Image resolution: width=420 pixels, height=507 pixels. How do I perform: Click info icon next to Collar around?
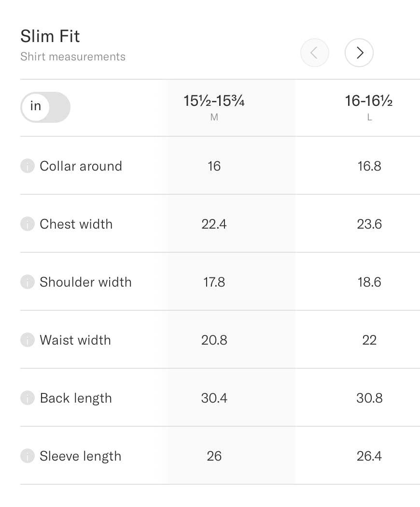tap(28, 166)
